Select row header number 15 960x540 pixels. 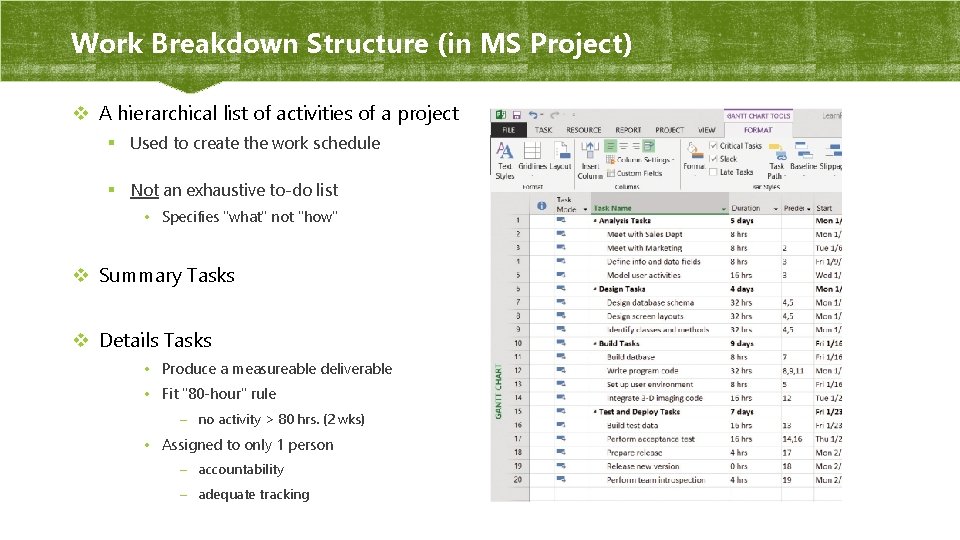[518, 411]
